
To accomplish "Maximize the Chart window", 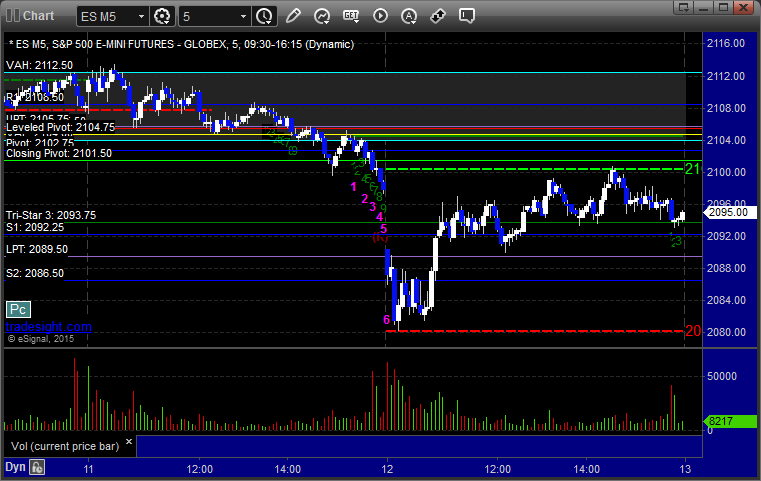I will click(x=723, y=7).
